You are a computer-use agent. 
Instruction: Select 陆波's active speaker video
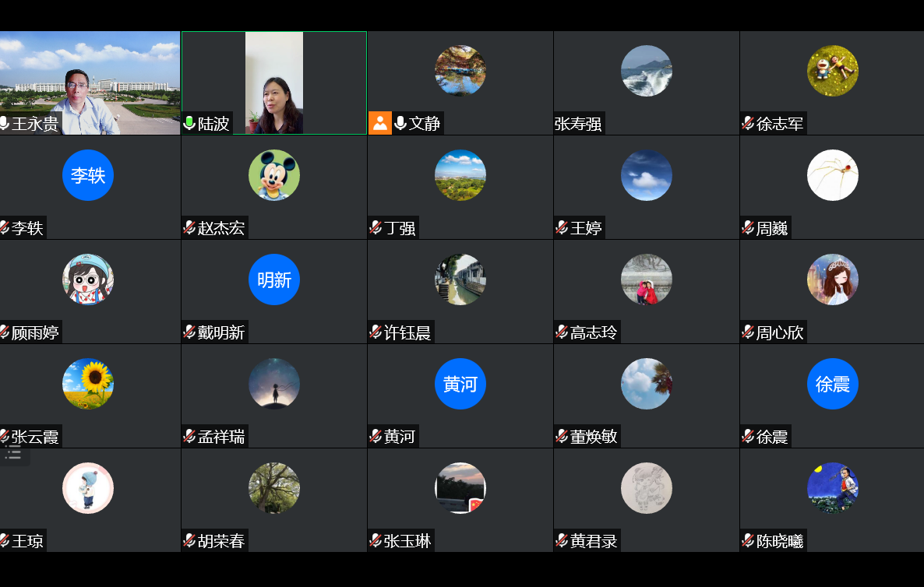274,83
